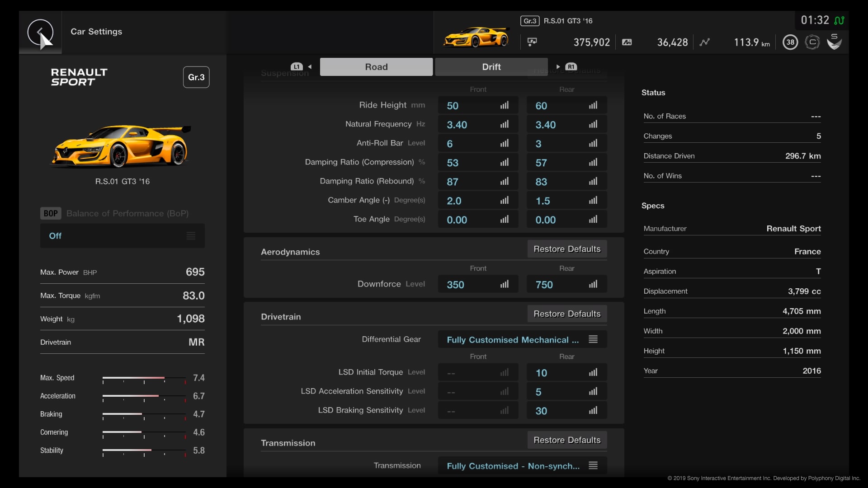Adjust rear LSD Initial Torque value 10
This screenshot has width=868, height=488.
pyautogui.click(x=566, y=373)
